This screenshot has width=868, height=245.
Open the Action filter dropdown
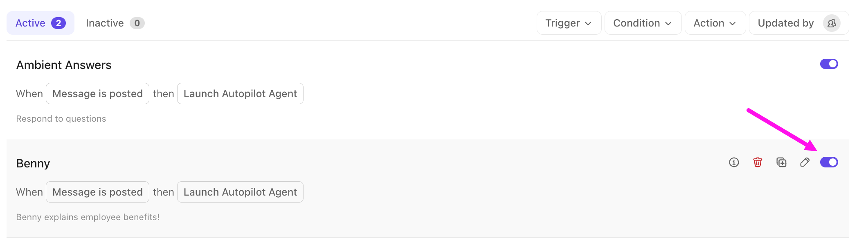715,23
